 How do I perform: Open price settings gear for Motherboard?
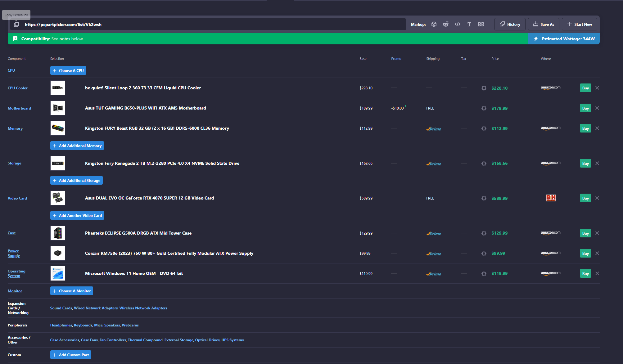484,108
